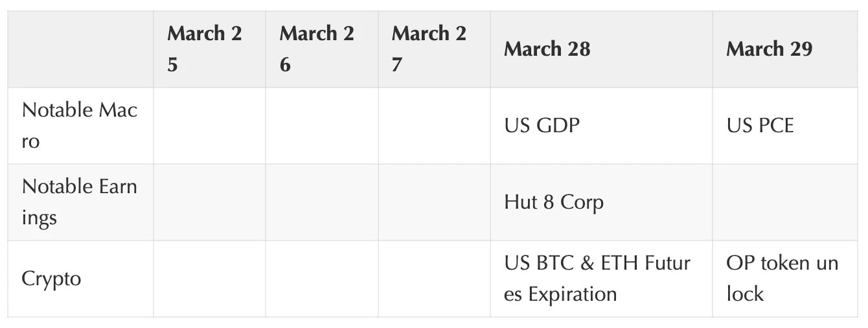
Task: Click the blank top-left header cell
Action: click(x=80, y=49)
